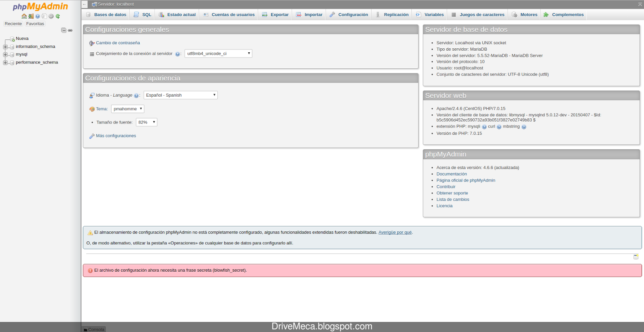The height and width of the screenshot is (332, 644).
Task: Open the Bases de datos tab
Action: [x=106, y=14]
